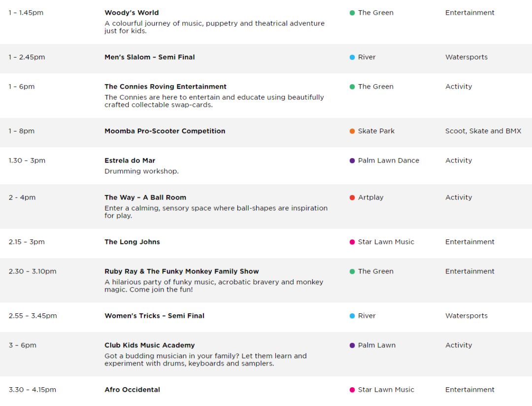Click orange Skate Park venue dot
The width and height of the screenshot is (532, 406).
coord(352,131)
